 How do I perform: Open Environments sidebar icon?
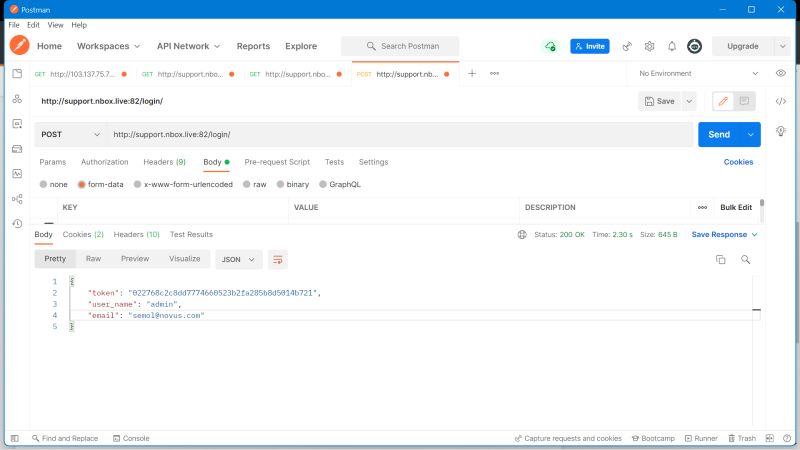pos(17,123)
